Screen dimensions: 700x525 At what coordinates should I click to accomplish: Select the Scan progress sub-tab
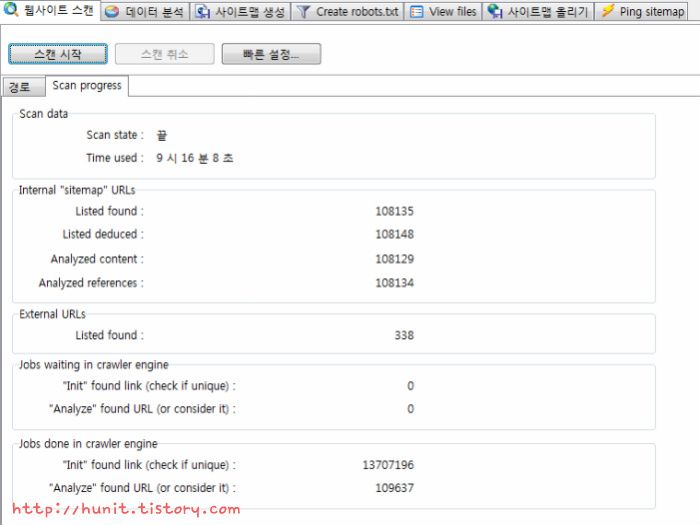pos(87,86)
